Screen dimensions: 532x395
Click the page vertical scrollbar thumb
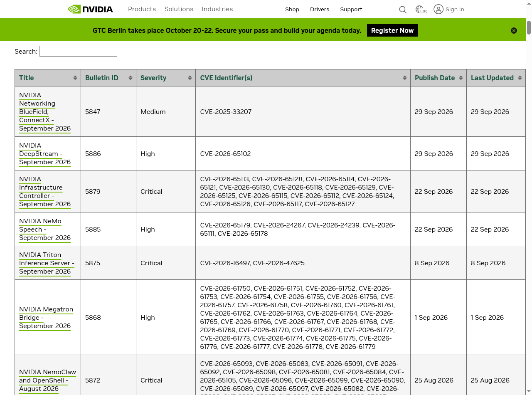click(x=529, y=27)
